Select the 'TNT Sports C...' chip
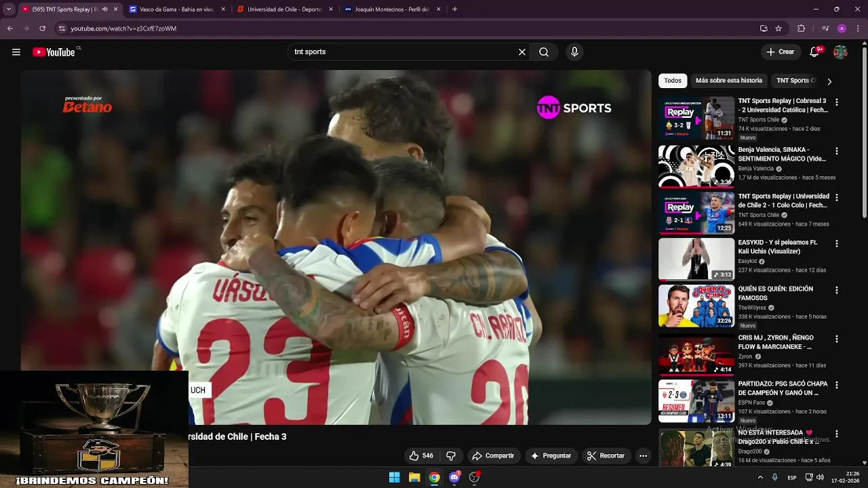The height and width of the screenshot is (488, 868). (795, 81)
